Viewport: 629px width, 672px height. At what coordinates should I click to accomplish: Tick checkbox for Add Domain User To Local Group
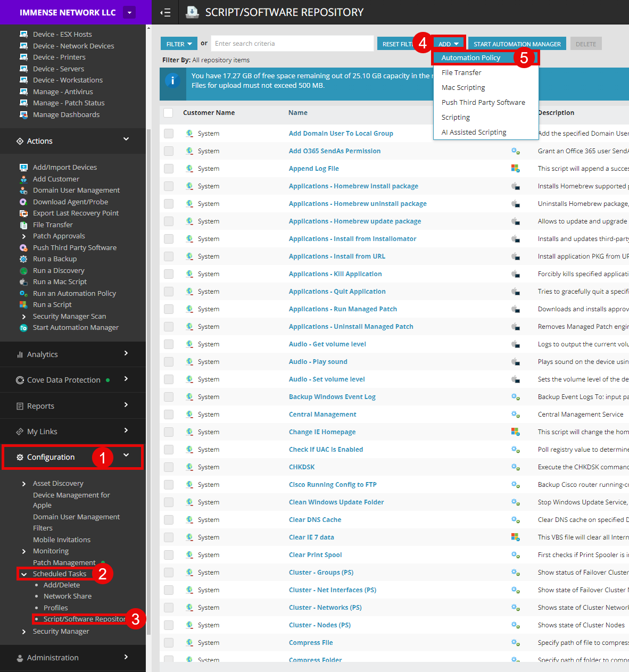point(169,134)
